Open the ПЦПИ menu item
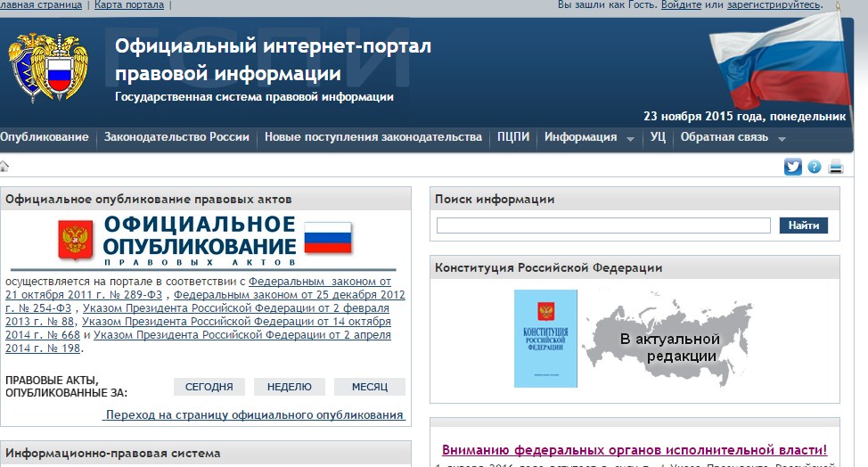 [513, 137]
